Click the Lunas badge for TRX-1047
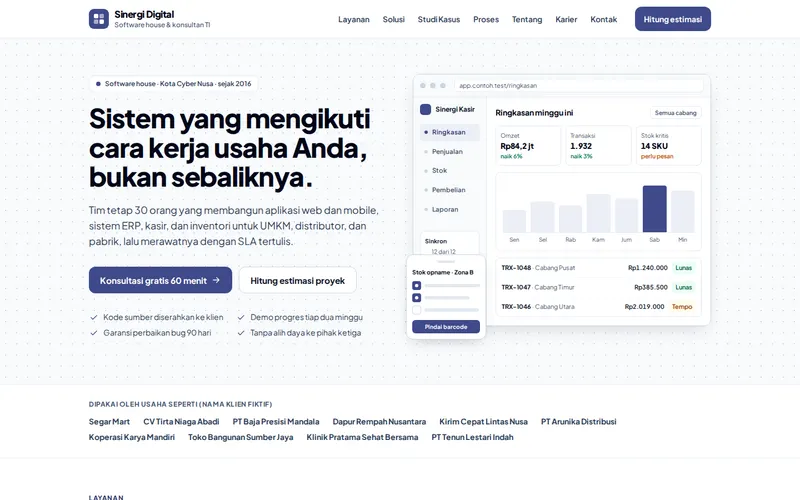Viewport: 800px width, 500px height. [x=684, y=287]
